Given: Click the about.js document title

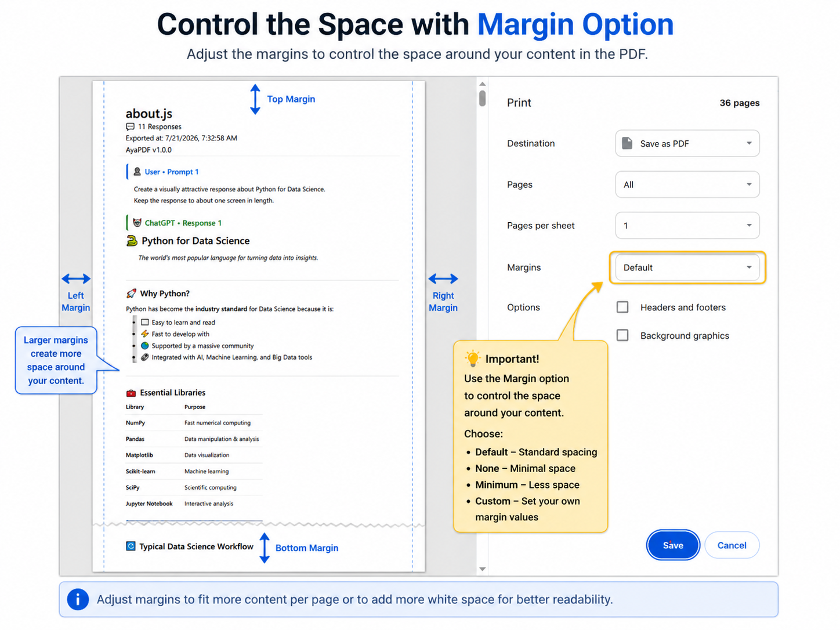Looking at the screenshot, I should (149, 114).
